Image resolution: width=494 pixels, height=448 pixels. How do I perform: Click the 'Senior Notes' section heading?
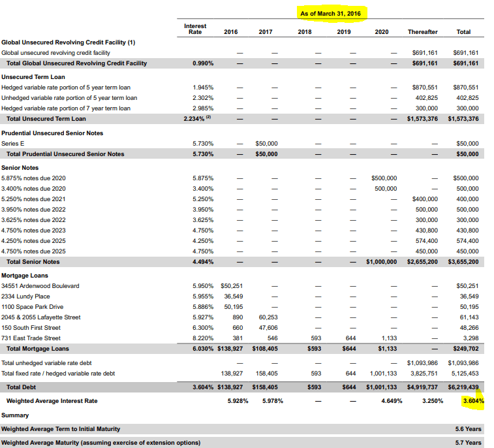coord(20,168)
